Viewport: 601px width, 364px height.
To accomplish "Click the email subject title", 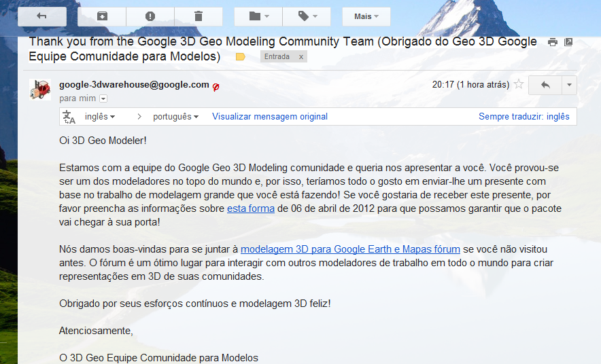I will (x=283, y=49).
